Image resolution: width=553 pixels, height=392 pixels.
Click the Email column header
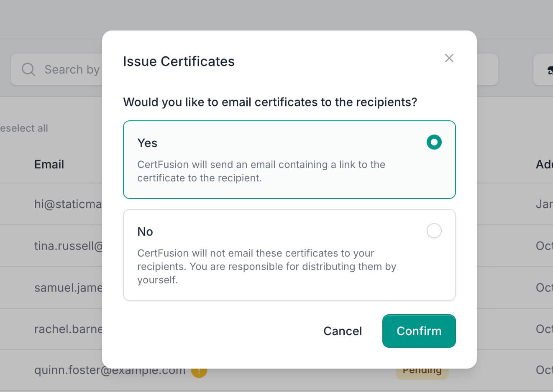[49, 164]
